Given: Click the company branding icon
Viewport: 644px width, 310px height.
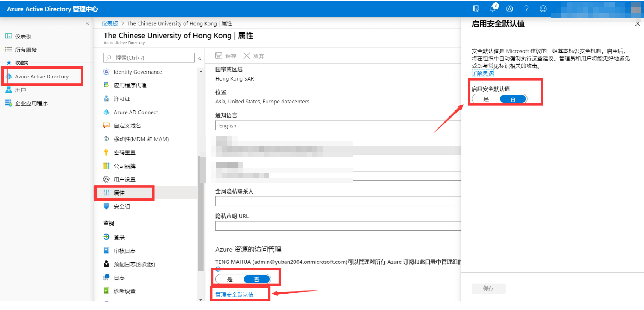Looking at the screenshot, I should point(106,166).
